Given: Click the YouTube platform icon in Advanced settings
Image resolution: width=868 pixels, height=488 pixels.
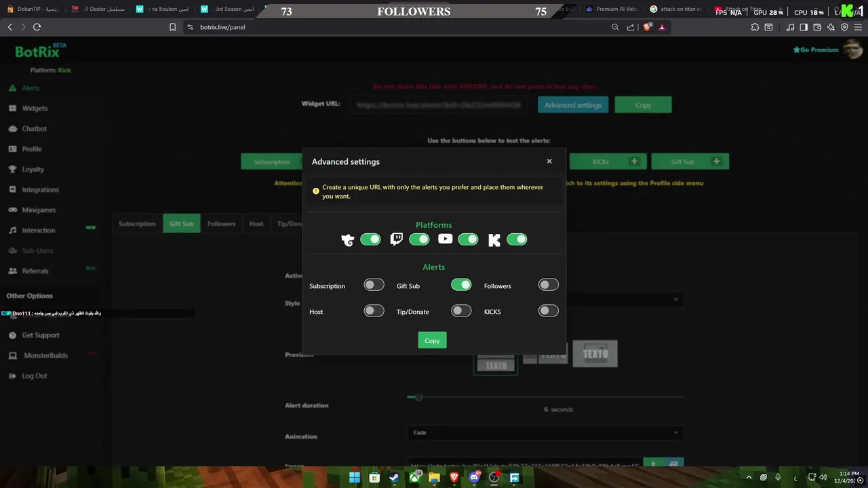Looking at the screenshot, I should click(x=445, y=239).
